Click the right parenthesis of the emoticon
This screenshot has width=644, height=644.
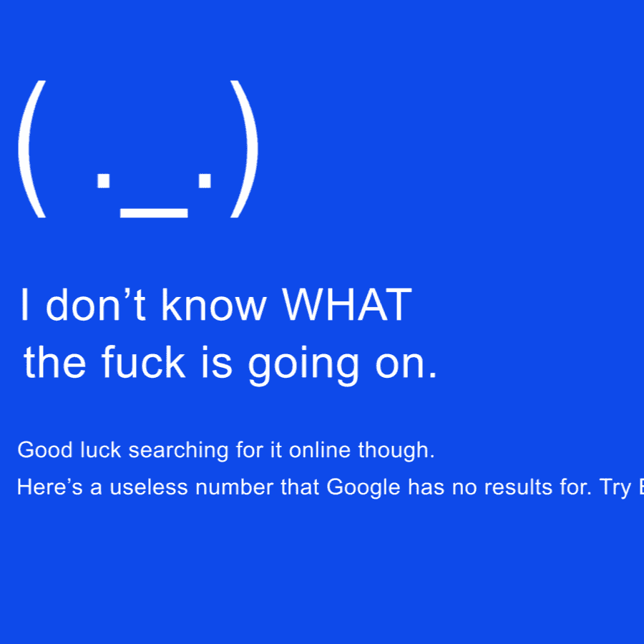pyautogui.click(x=245, y=149)
